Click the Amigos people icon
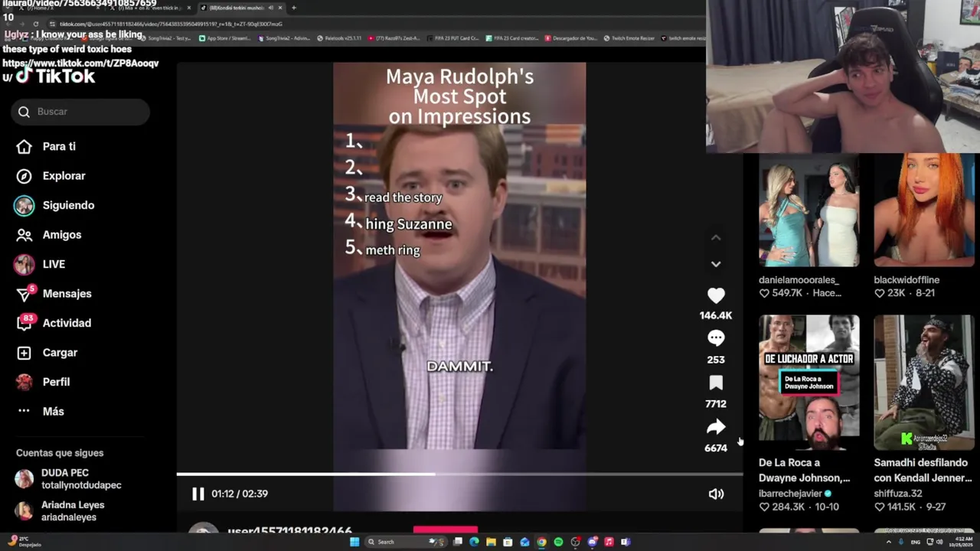Image resolution: width=980 pixels, height=551 pixels. [x=24, y=235]
